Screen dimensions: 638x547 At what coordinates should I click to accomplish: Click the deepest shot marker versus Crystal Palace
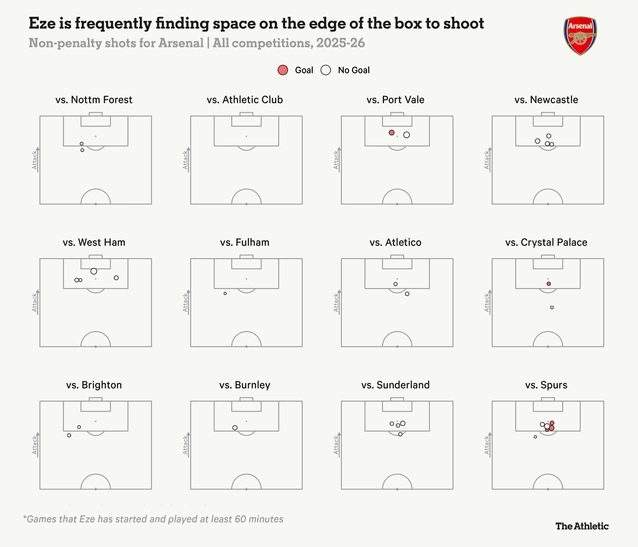(551, 307)
